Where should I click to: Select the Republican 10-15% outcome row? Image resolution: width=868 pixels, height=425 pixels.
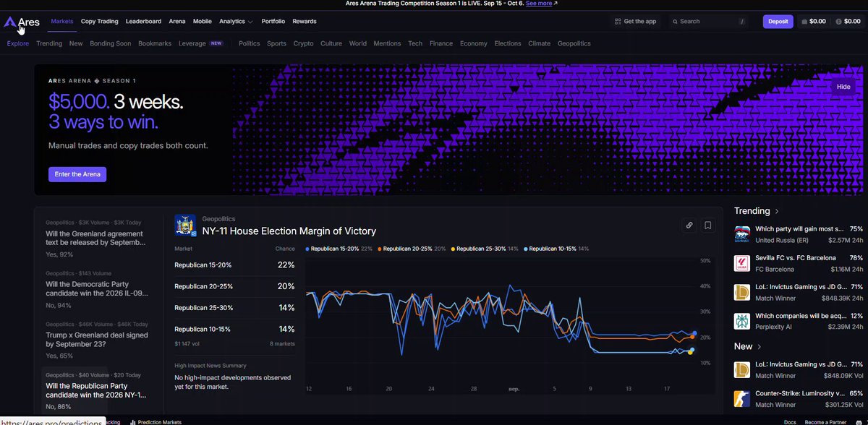[x=234, y=329]
